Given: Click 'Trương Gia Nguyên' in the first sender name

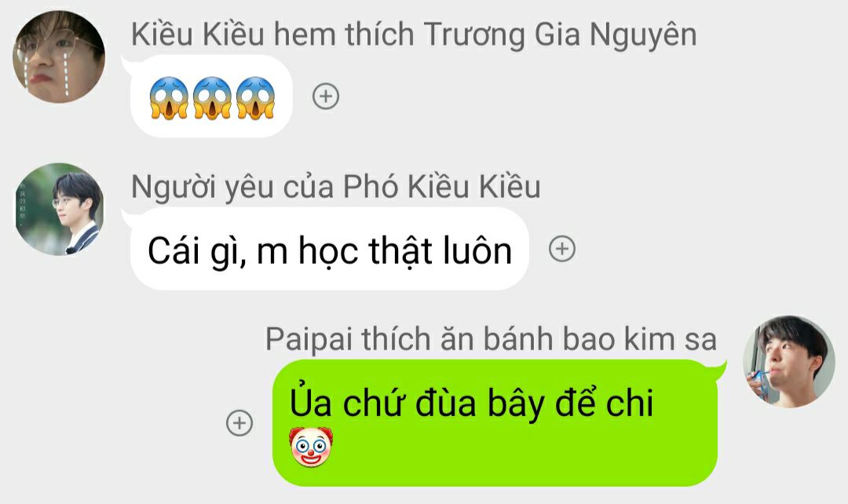Looking at the screenshot, I should click(560, 35).
